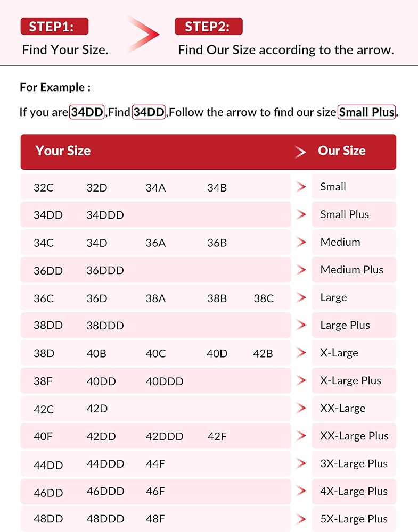Image resolution: width=418 pixels, height=532 pixels.
Task: Click the STEP2 red badge
Action: (208, 27)
